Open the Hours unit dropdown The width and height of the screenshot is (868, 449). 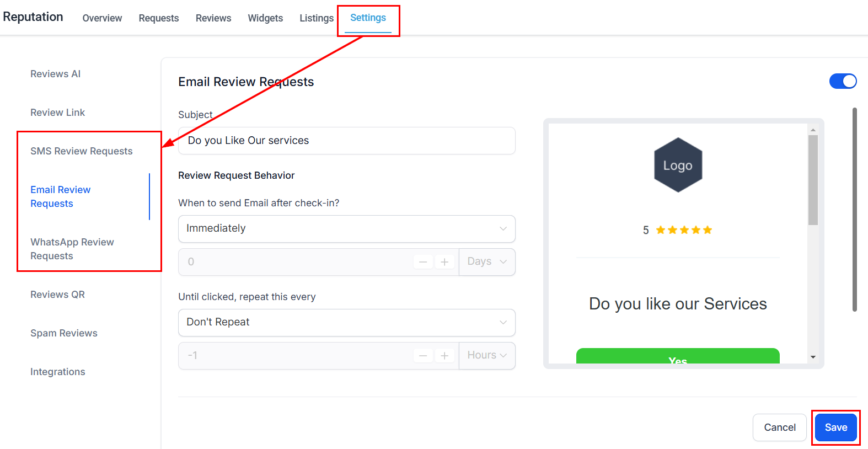pos(487,355)
